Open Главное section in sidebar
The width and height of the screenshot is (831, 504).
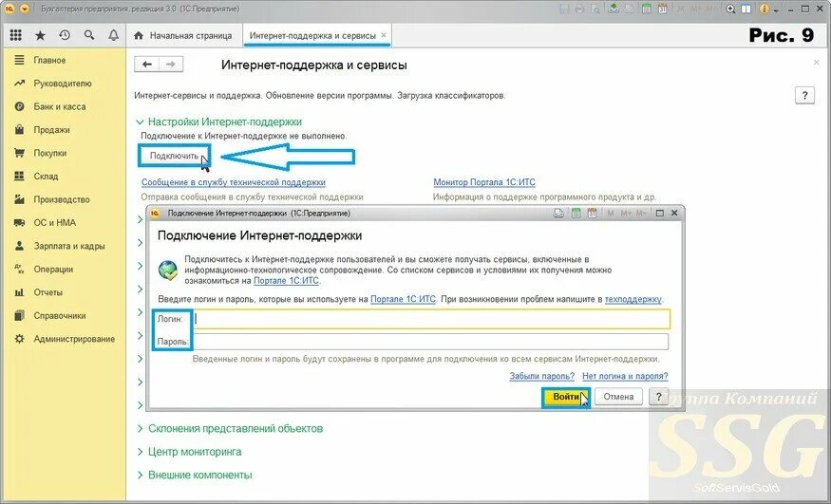tap(65, 60)
